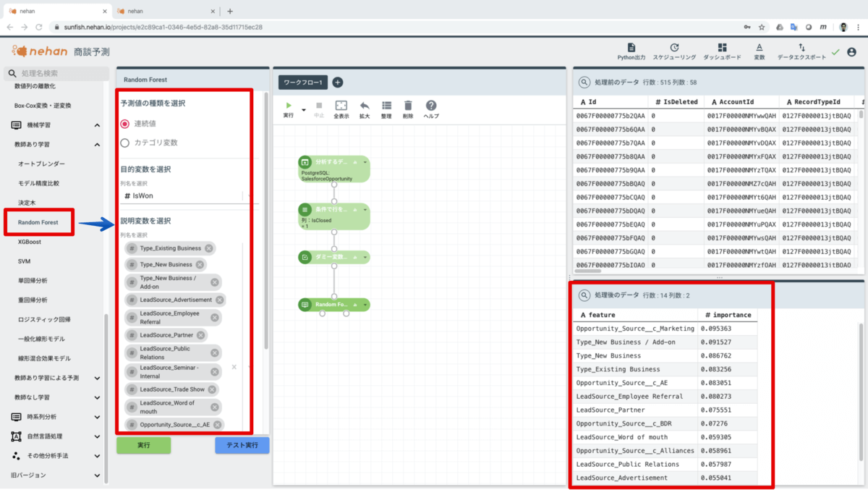
Task: Click the settings panel vertical scrollbar
Action: click(267, 221)
